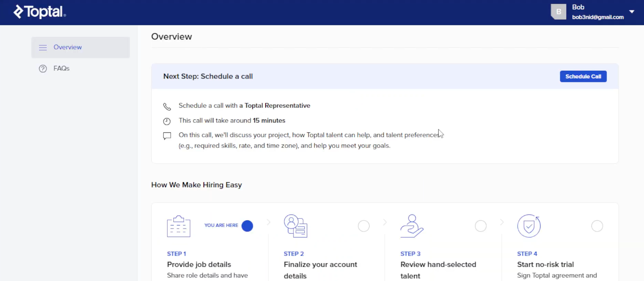
Task: Click the chevron between Step 3 and Step 4
Action: coord(502,222)
